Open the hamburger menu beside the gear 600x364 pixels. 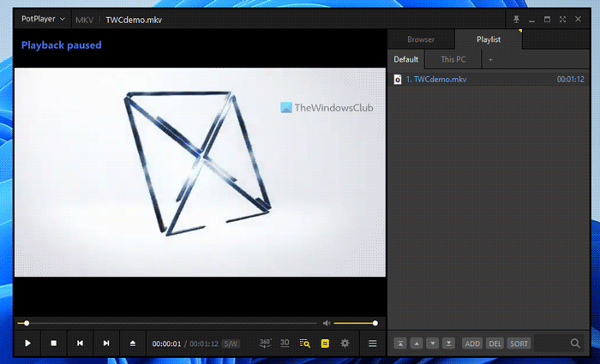pyautogui.click(x=373, y=343)
